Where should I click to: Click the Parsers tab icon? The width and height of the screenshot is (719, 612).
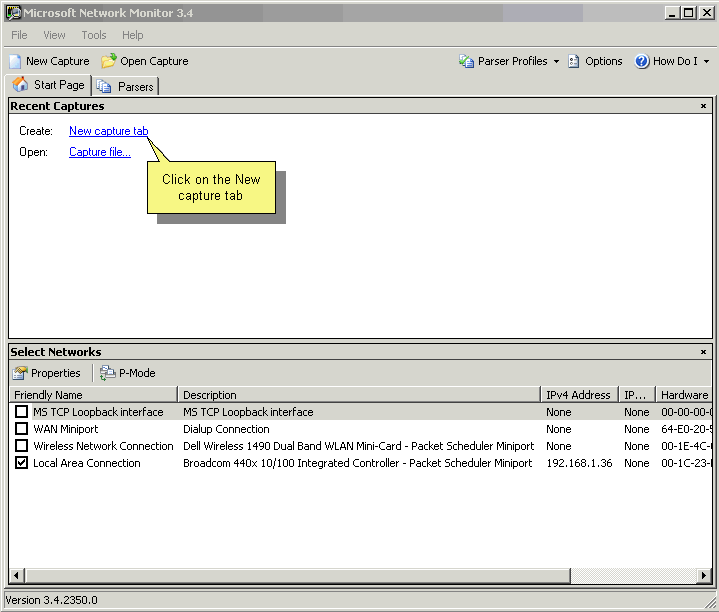click(x=104, y=86)
